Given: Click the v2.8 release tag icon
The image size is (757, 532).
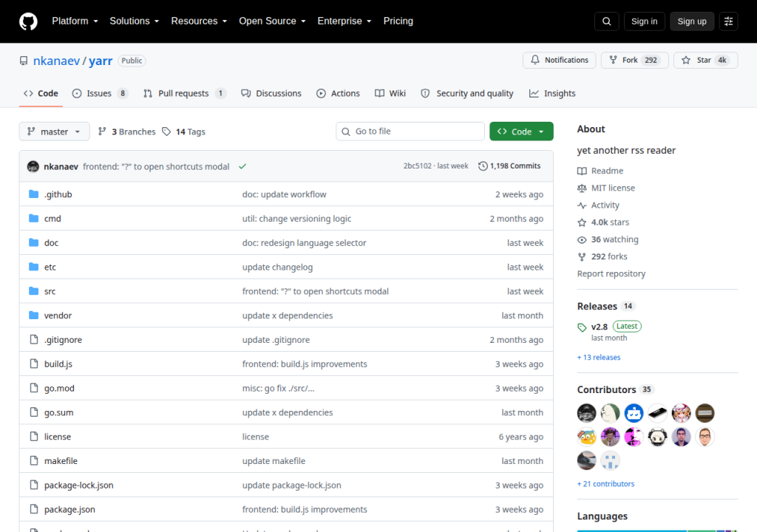Looking at the screenshot, I should (x=582, y=327).
